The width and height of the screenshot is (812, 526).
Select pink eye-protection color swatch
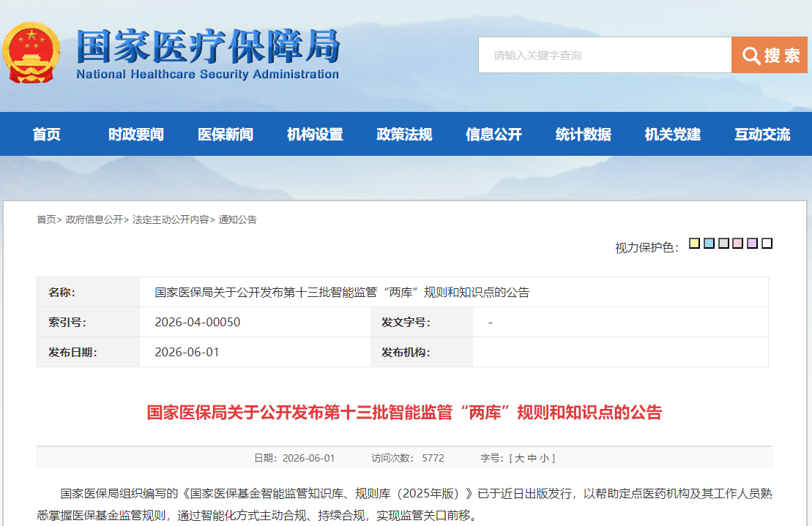click(738, 243)
